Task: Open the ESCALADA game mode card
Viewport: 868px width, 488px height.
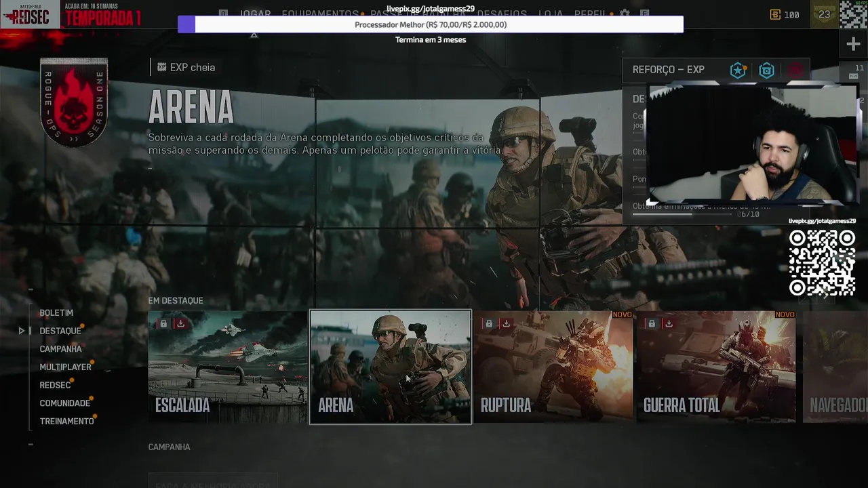Action: click(x=228, y=367)
